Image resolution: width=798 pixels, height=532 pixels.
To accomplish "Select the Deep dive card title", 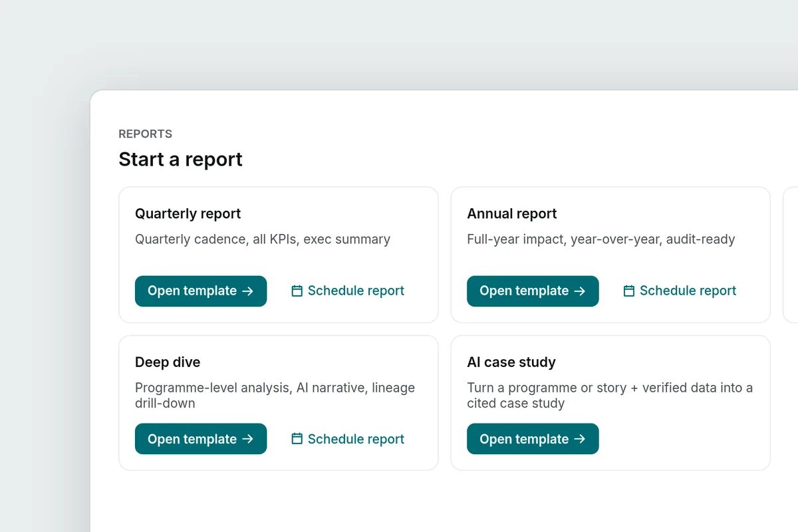I will [x=168, y=362].
